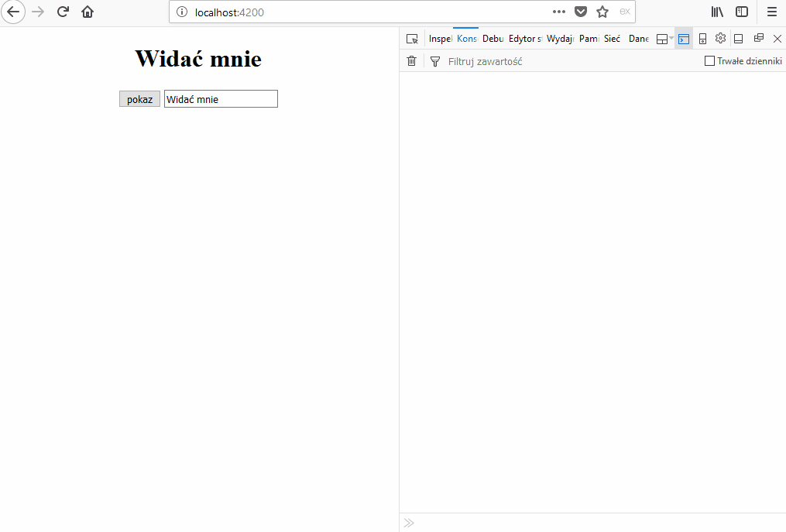The image size is (786, 532).
Task: Open the page actions three-dot menu
Action: pos(559,12)
